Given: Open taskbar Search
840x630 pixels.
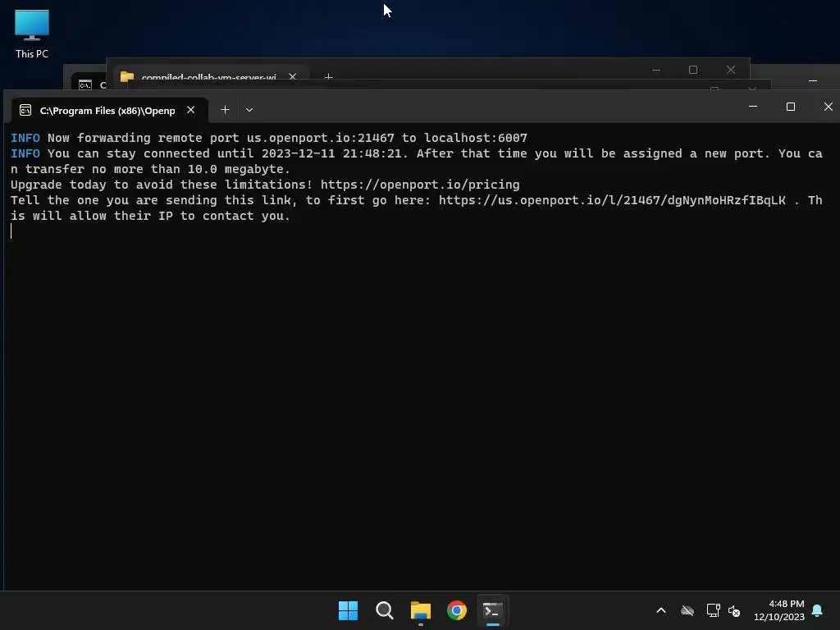Looking at the screenshot, I should 385,610.
